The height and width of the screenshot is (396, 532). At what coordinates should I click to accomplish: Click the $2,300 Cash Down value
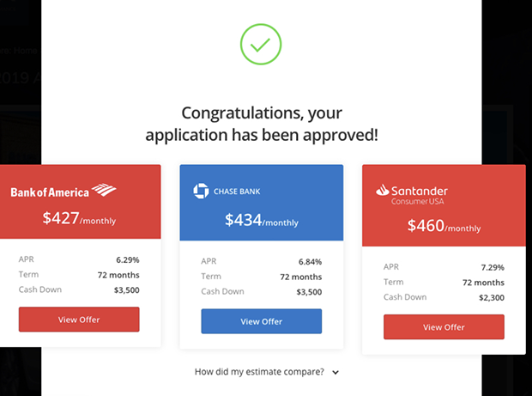coord(489,297)
